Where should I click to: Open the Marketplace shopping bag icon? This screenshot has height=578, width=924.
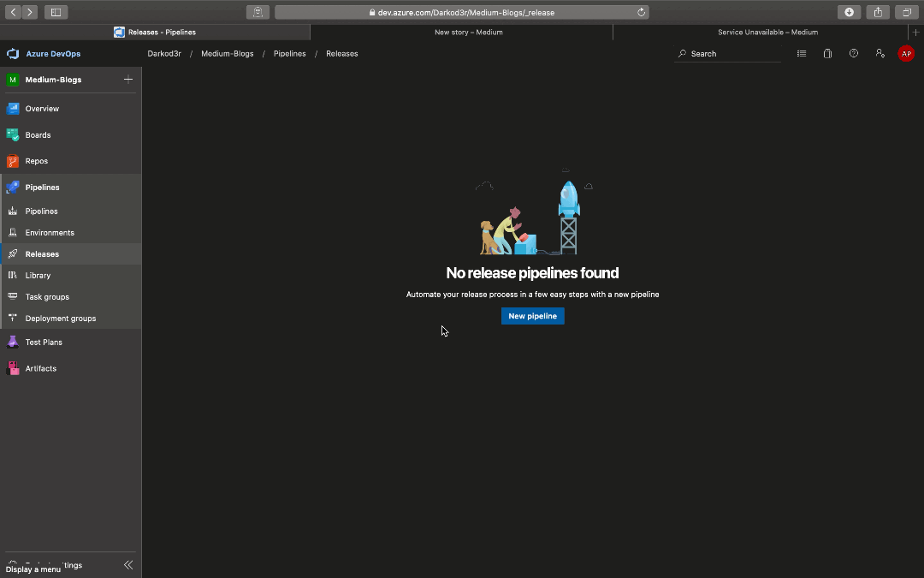point(827,54)
